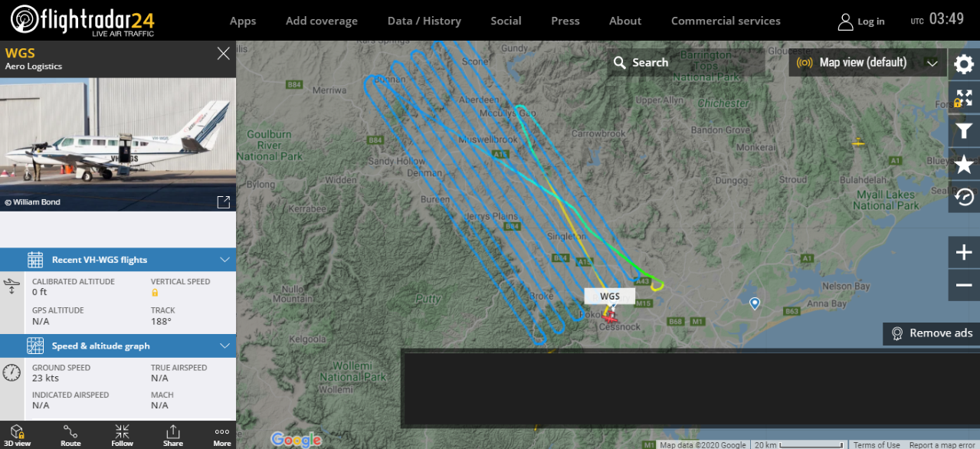
Task: Click the Log in link
Action: coord(861,21)
